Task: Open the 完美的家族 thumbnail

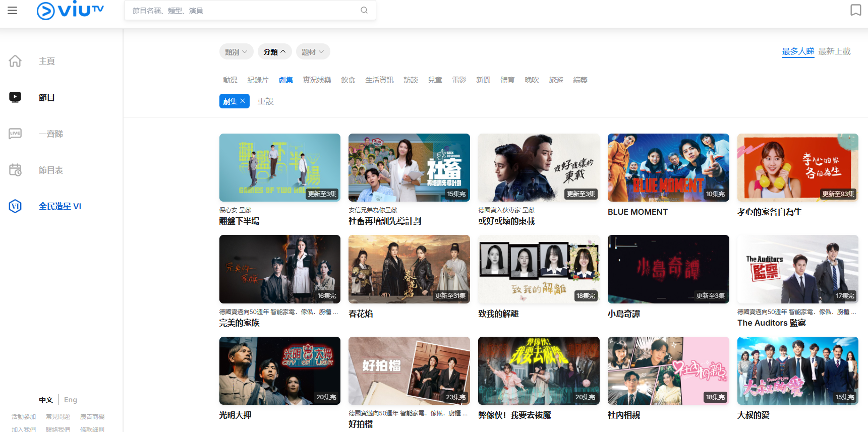Action: coord(280,269)
